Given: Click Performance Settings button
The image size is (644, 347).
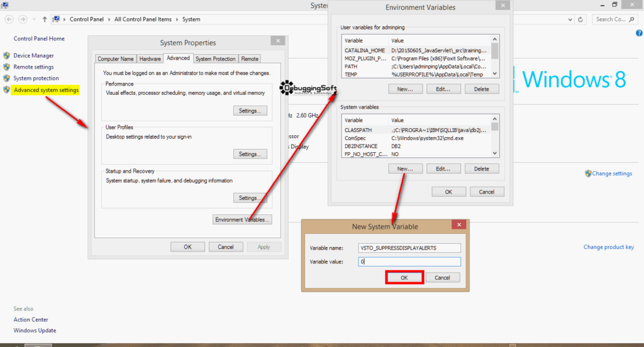Looking at the screenshot, I should click(x=250, y=111).
